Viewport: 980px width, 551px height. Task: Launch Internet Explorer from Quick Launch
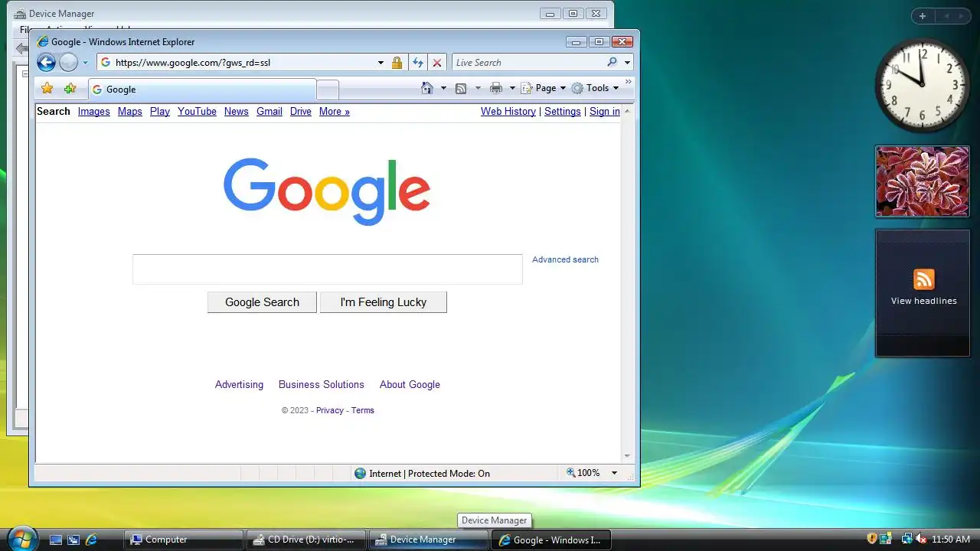pos(91,540)
